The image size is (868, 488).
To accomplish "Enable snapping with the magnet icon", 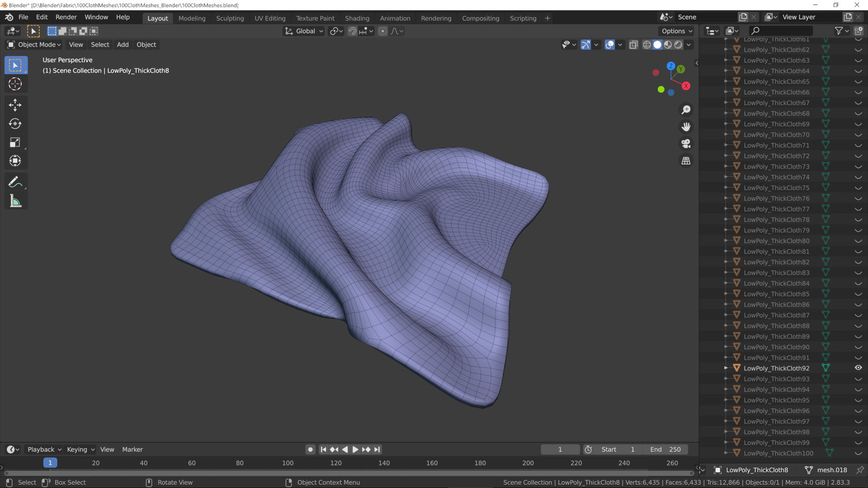I will [x=353, y=31].
